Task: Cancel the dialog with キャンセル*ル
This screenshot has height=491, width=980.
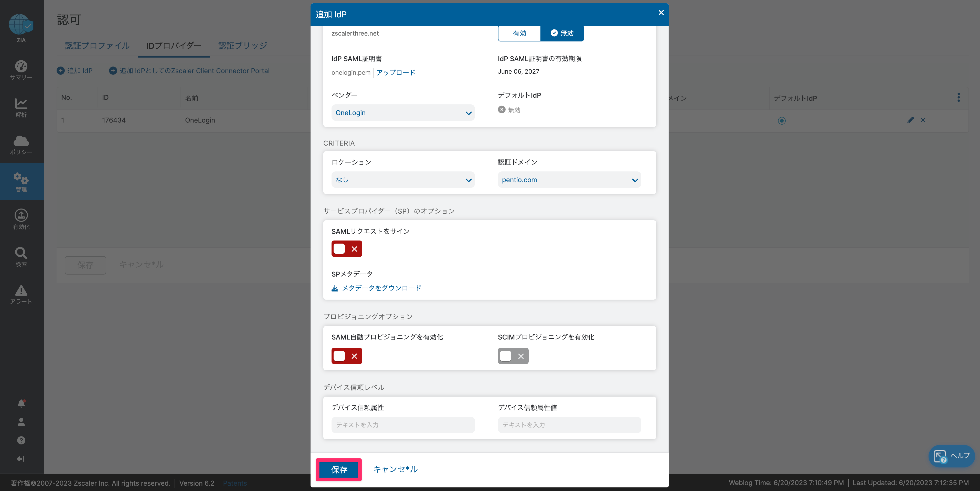Action: 395,469
